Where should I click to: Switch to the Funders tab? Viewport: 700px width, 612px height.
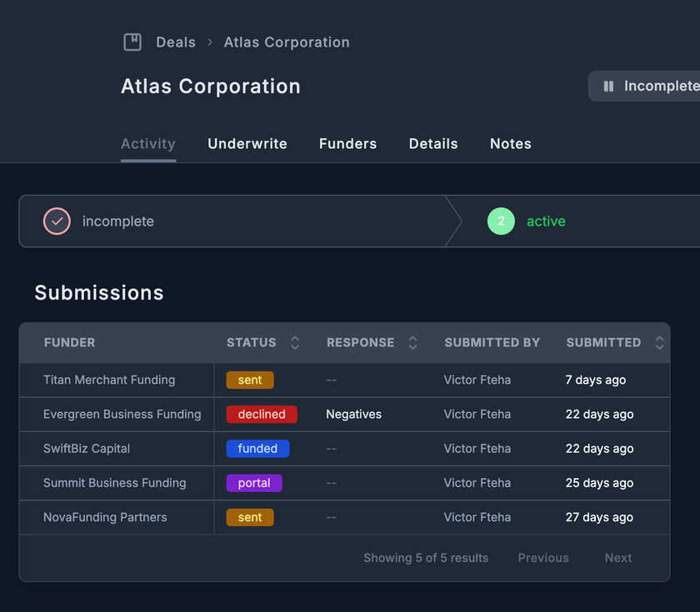coord(347,144)
